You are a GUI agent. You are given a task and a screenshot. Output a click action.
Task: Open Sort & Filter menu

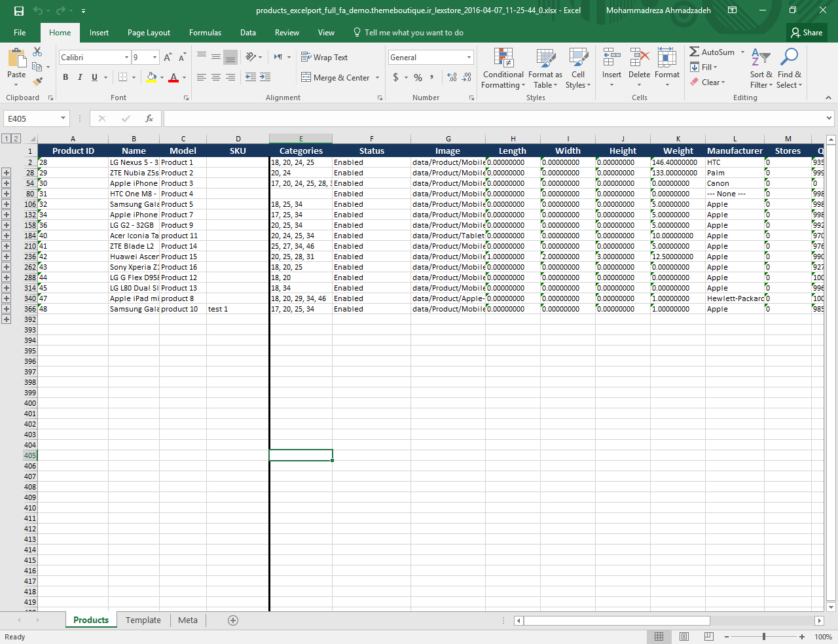click(x=761, y=68)
